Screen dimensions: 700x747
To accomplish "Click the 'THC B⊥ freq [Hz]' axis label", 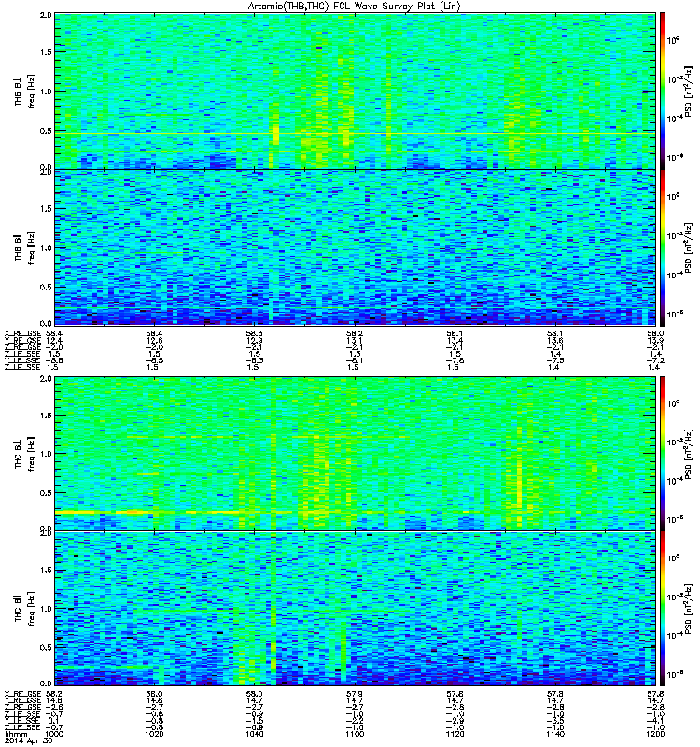I will tap(24, 454).
